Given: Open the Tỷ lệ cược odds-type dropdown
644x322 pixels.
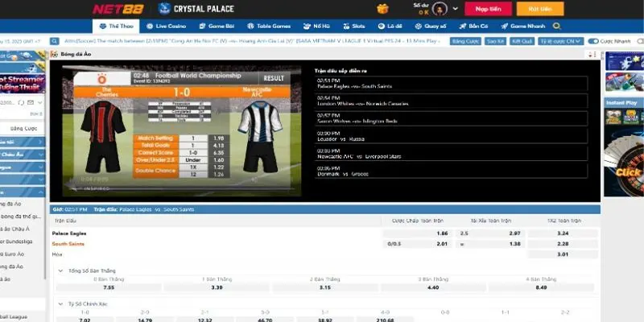Looking at the screenshot, I should coord(560,41).
